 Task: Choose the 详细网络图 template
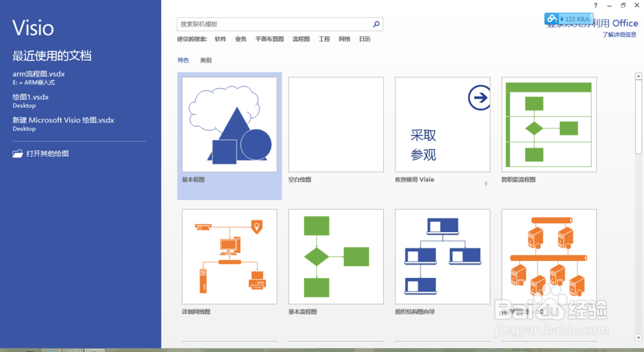click(x=230, y=257)
